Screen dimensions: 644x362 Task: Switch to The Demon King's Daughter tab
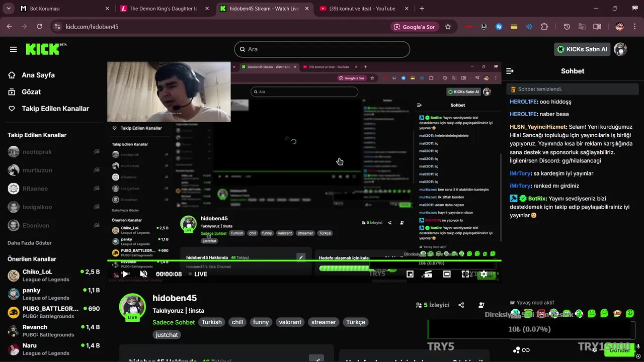click(165, 9)
